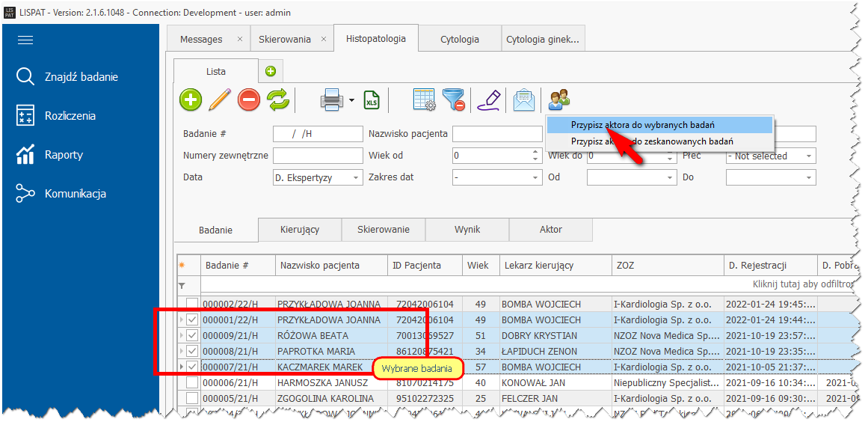868x425 pixels.
Task: Tick the checkbox for row 000006/21/H
Action: coord(193,382)
